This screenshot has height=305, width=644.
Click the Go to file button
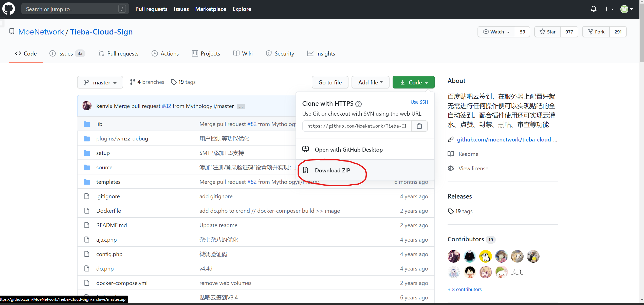coord(330,82)
